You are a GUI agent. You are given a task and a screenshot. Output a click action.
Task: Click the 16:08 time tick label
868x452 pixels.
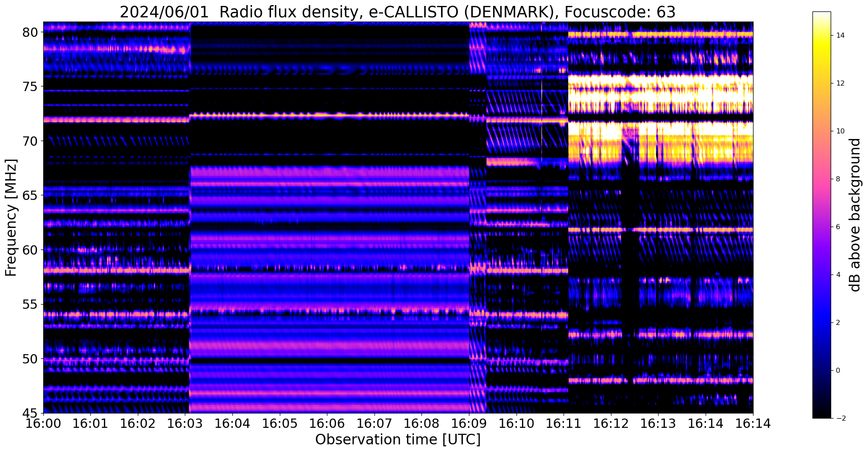421,423
